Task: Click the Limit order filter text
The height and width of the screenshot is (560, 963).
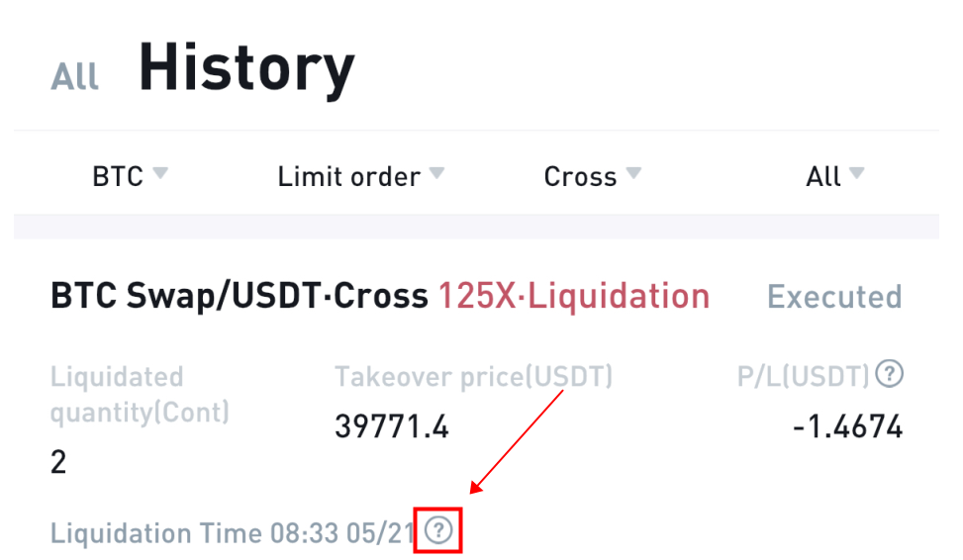Action: pos(348,177)
